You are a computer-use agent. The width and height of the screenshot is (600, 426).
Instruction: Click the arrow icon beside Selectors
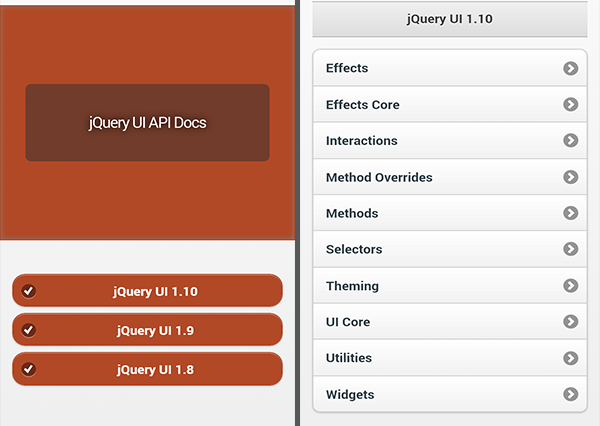571,249
